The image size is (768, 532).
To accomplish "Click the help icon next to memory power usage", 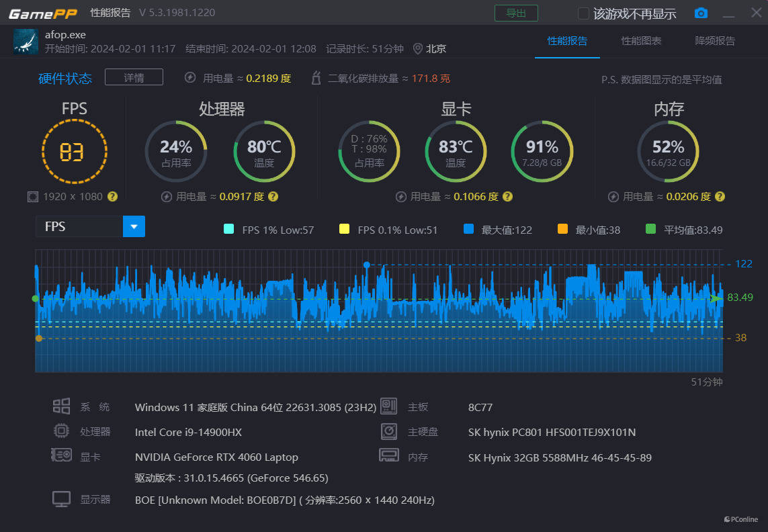I will (x=720, y=197).
